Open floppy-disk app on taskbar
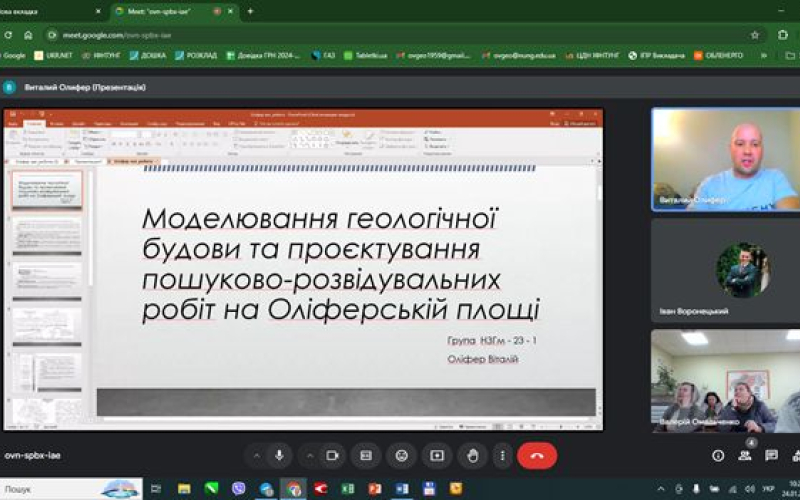This screenshot has width=800, height=500. [x=429, y=489]
